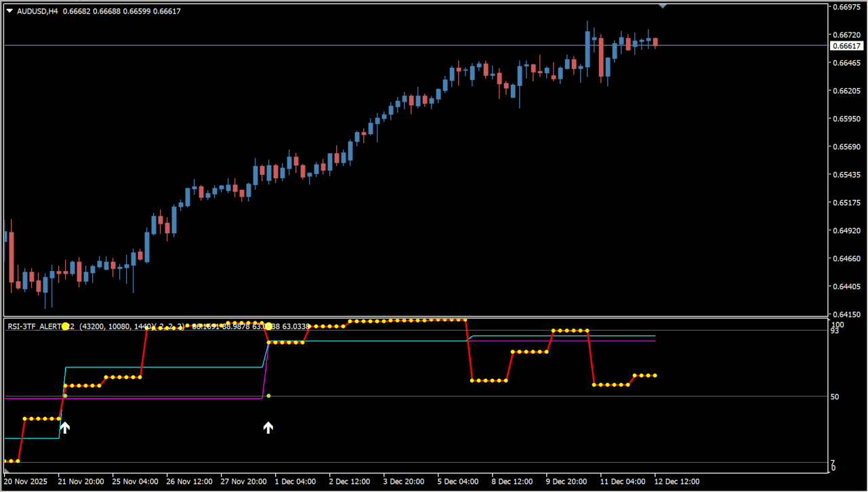Click the white up arrow near 1 Dec
Screen dimensions: 868x492
pyautogui.click(x=268, y=428)
